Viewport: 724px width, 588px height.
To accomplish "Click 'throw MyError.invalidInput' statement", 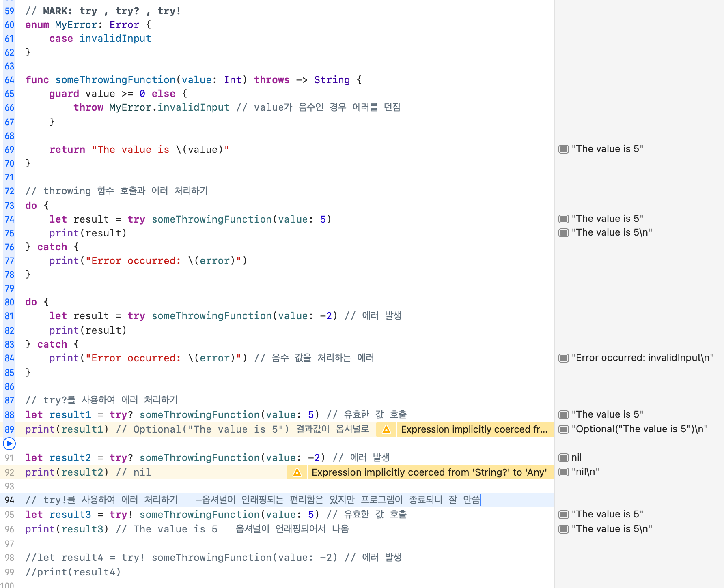I will click(151, 107).
